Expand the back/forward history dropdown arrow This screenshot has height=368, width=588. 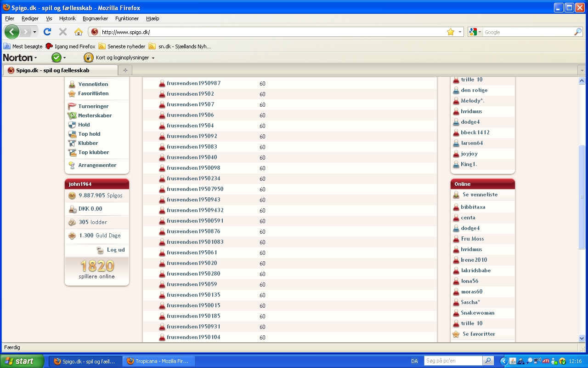pyautogui.click(x=34, y=32)
